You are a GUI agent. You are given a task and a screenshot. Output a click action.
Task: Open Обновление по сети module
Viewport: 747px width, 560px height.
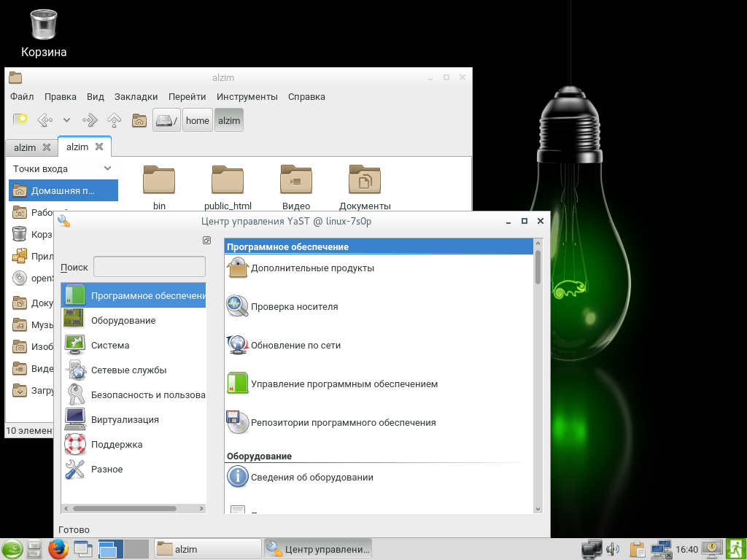point(295,346)
